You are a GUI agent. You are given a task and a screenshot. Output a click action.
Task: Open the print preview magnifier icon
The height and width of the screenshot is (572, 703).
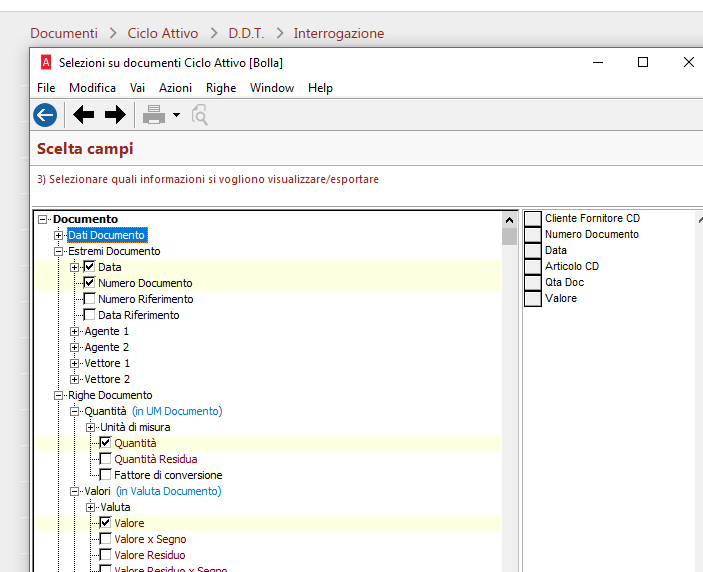200,115
